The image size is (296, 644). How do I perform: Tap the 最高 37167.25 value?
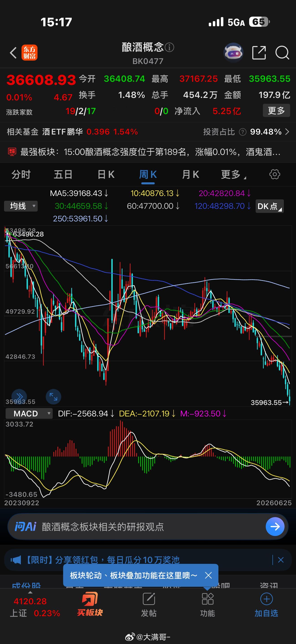[x=198, y=79]
